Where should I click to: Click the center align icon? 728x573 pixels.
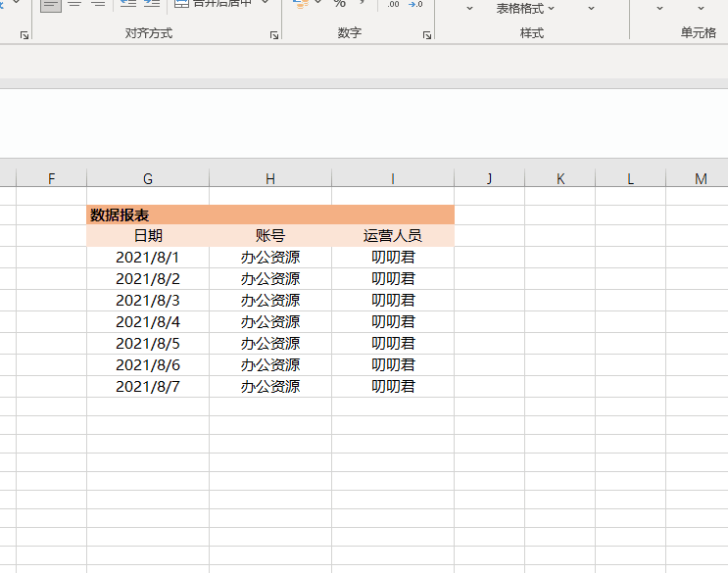[74, 4]
